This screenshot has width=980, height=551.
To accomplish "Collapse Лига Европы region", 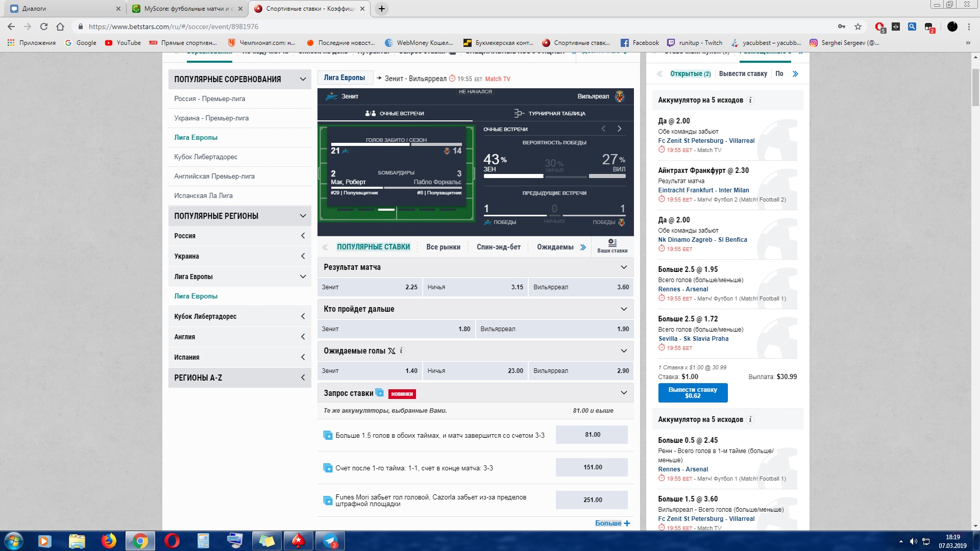I will point(303,277).
